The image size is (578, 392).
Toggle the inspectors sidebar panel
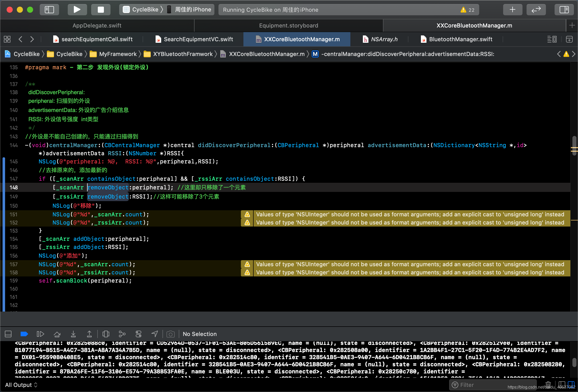pos(564,10)
